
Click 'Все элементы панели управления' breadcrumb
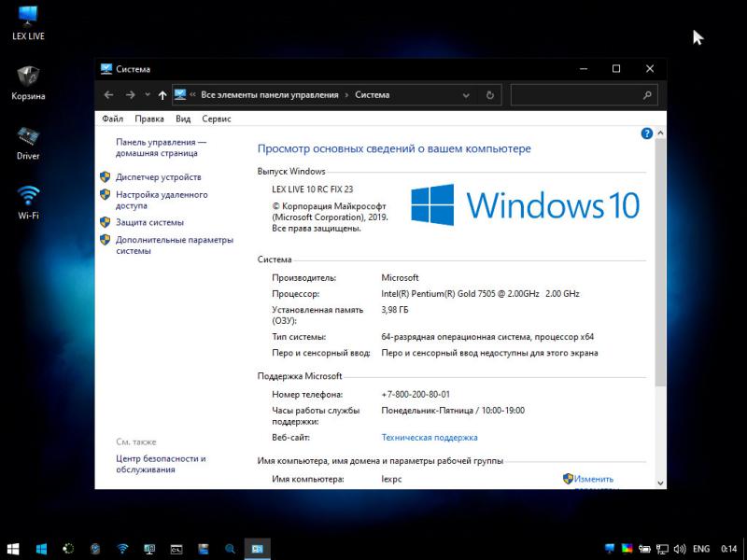(x=269, y=95)
